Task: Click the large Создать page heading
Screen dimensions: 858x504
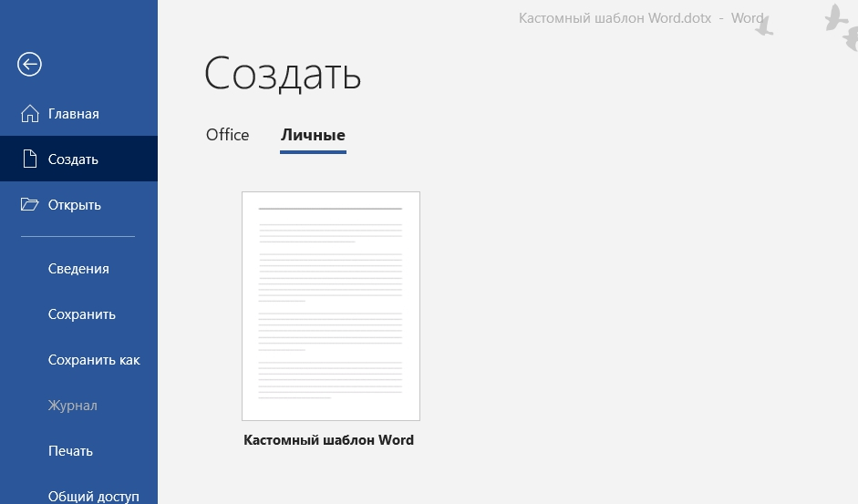Action: pyautogui.click(x=283, y=74)
